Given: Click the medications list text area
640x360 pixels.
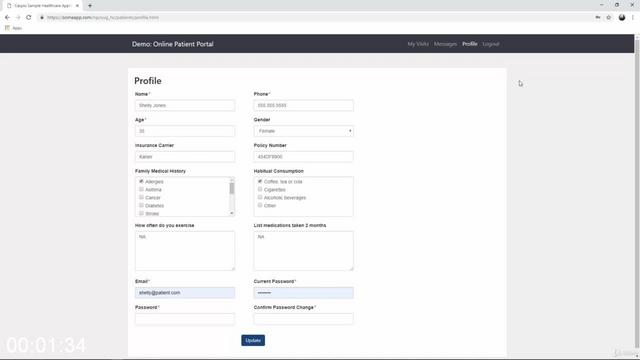Looking at the screenshot, I should (x=303, y=251).
